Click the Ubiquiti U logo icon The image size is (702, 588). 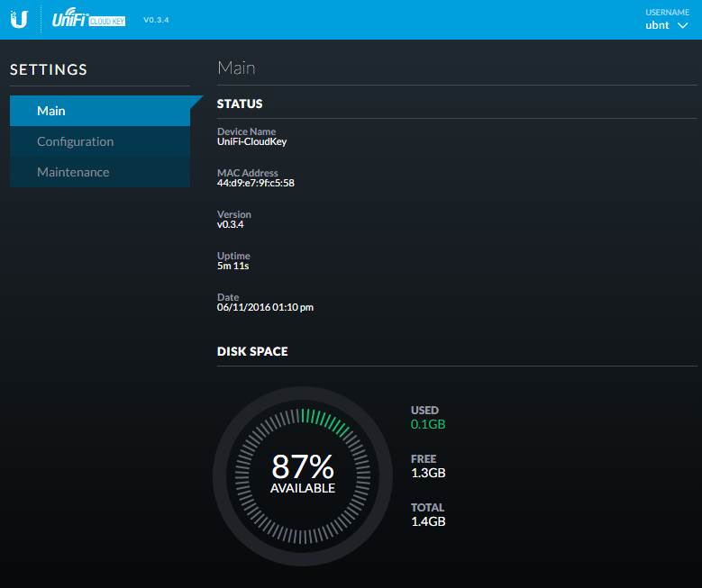pos(19,19)
